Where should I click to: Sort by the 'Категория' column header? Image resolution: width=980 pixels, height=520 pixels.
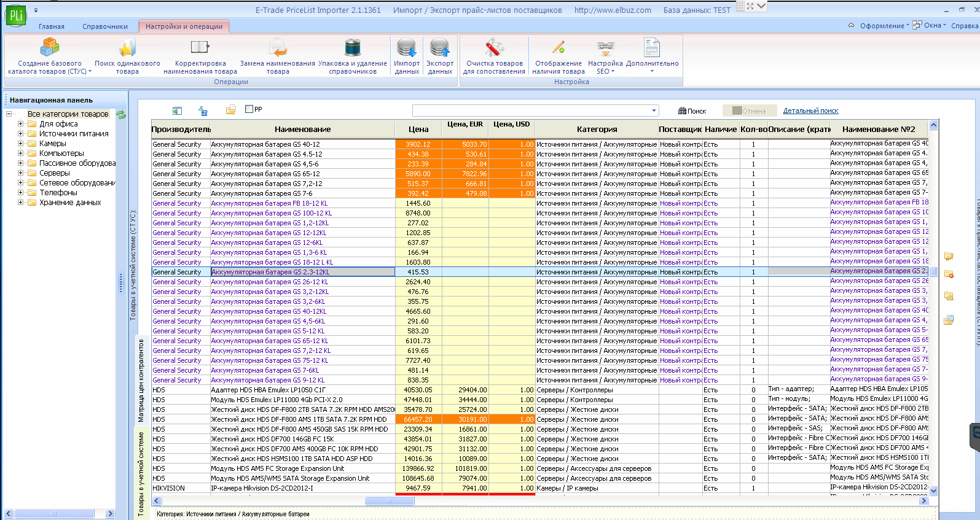pos(597,130)
